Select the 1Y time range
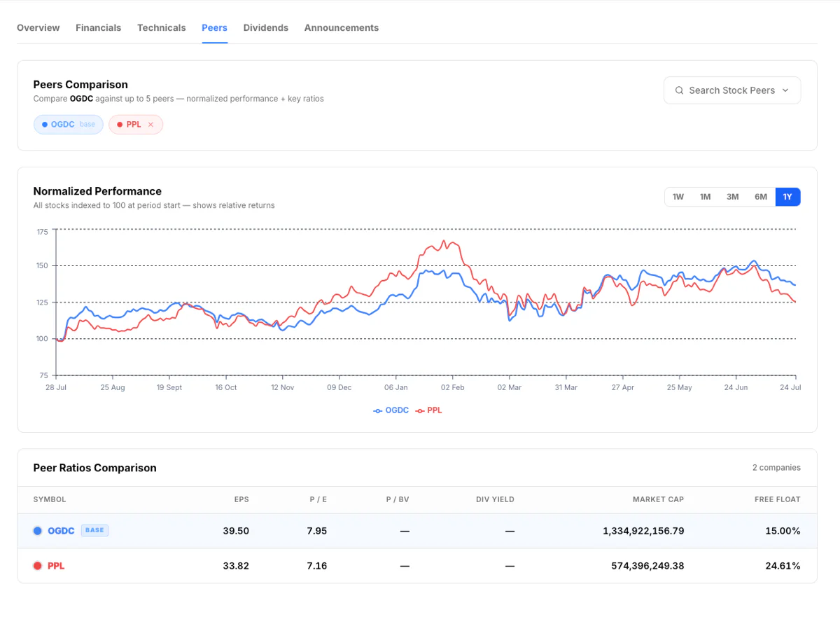 coord(787,197)
